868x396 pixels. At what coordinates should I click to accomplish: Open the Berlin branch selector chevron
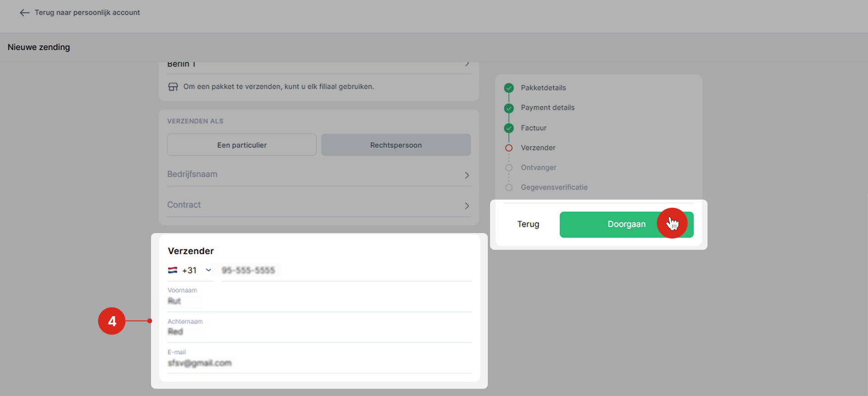[467, 65]
